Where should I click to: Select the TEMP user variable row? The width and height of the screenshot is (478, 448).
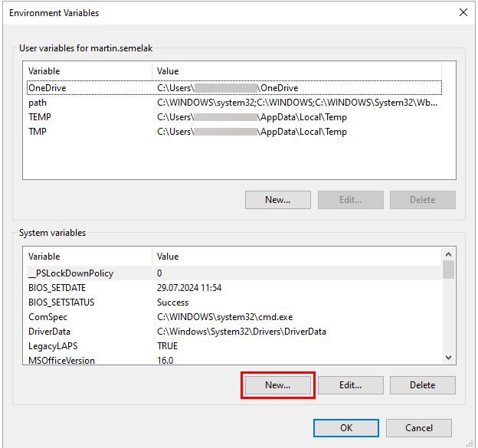[40, 117]
